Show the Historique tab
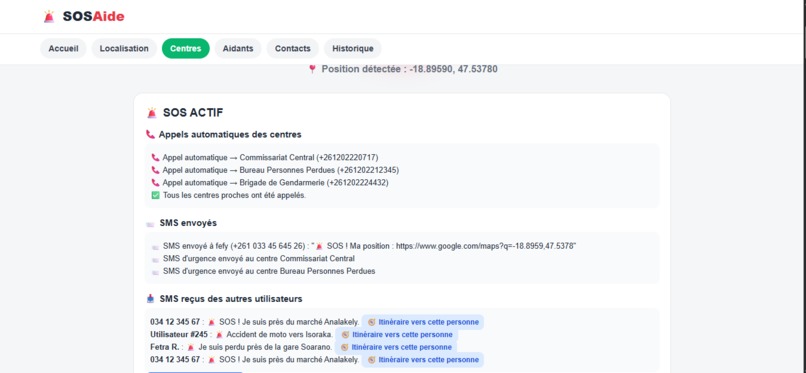Screen dimensions: 806x373 353,48
